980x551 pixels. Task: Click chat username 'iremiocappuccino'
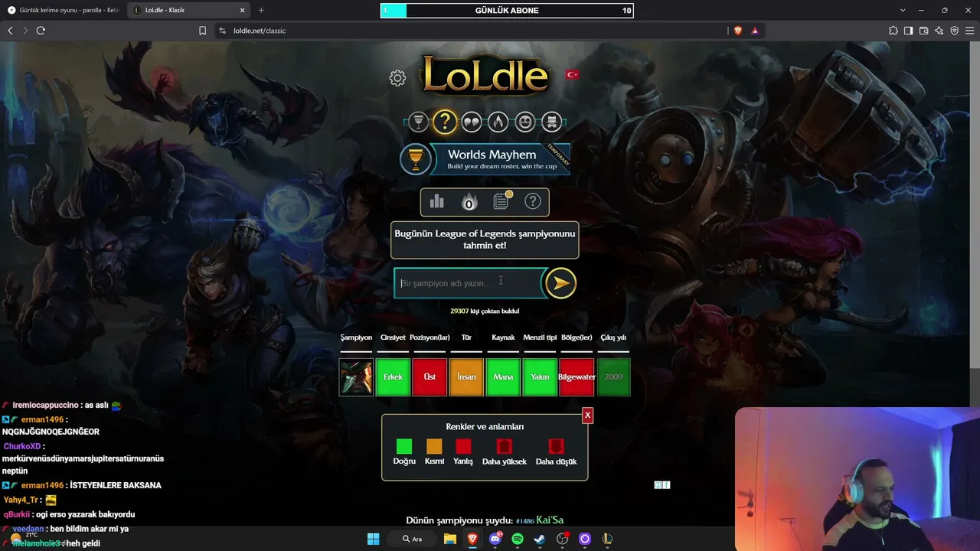tap(45, 405)
